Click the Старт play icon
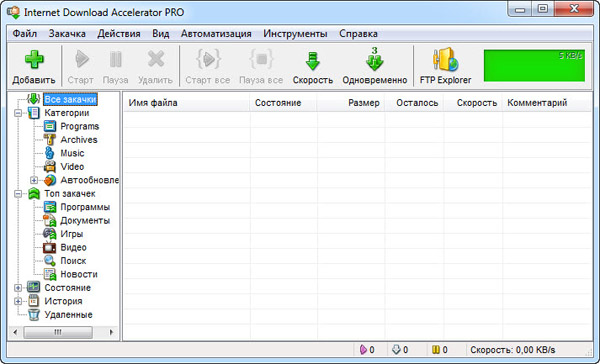The width and height of the screenshot is (600, 364). tap(81, 59)
